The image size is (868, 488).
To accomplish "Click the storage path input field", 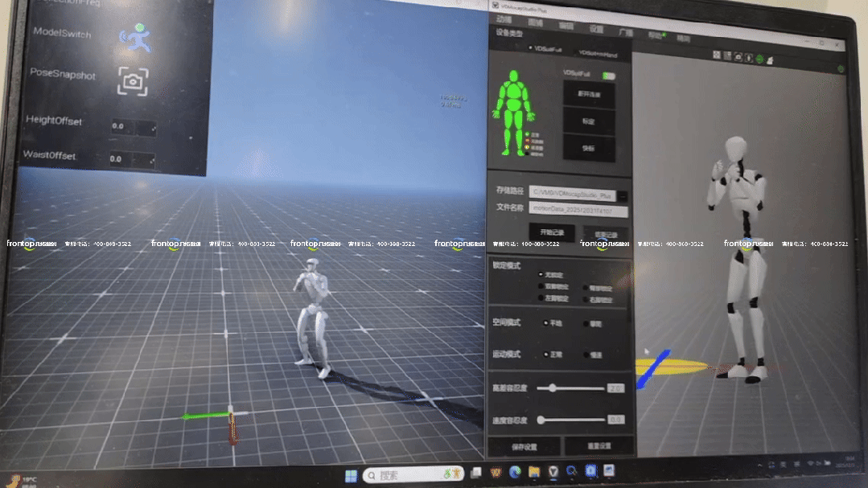I will (x=573, y=194).
